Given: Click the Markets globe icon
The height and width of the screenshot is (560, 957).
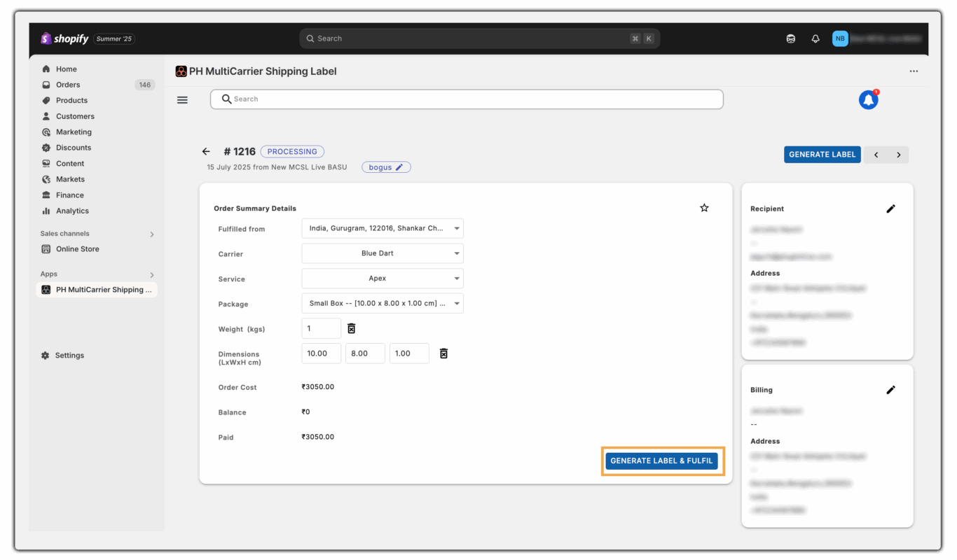Looking at the screenshot, I should [x=46, y=179].
